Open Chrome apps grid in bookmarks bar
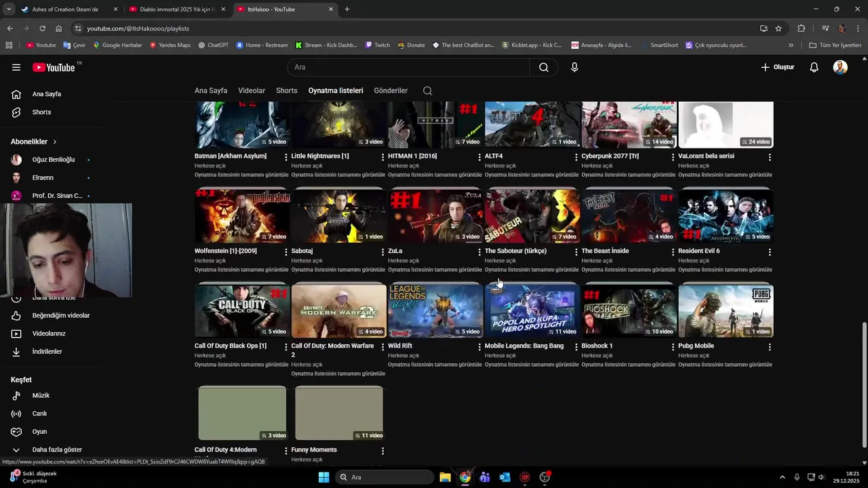 coord(9,45)
